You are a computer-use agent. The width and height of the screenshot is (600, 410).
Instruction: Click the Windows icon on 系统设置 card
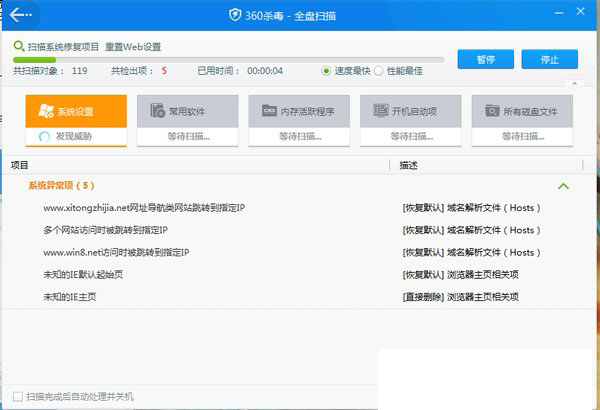46,111
